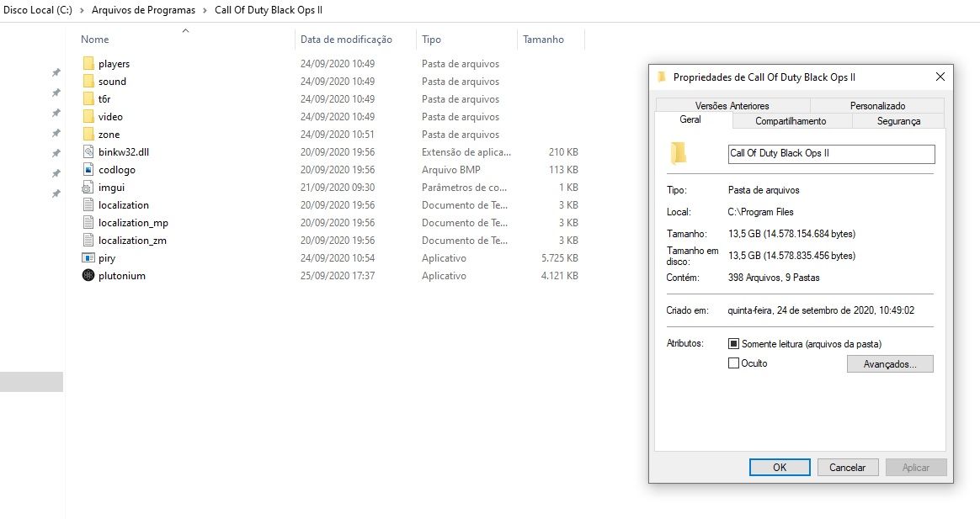Select the binkw32.dll file name
This screenshot has width=980, height=519.
[124, 151]
